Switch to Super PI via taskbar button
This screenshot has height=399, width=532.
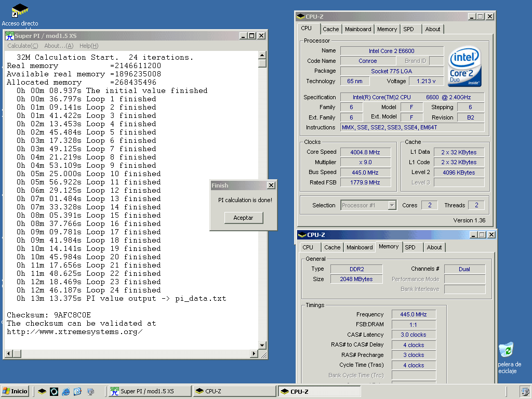[x=148, y=391]
